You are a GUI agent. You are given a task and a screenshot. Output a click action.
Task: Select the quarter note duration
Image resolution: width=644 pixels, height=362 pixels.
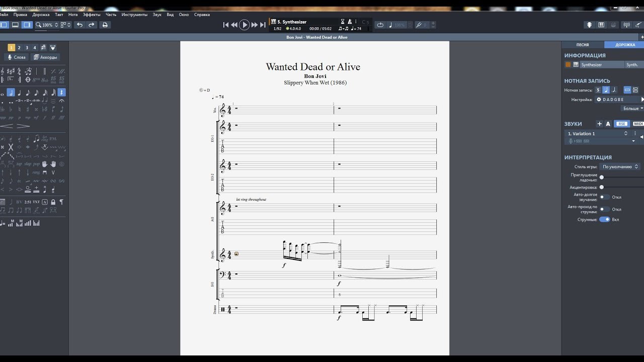19,93
